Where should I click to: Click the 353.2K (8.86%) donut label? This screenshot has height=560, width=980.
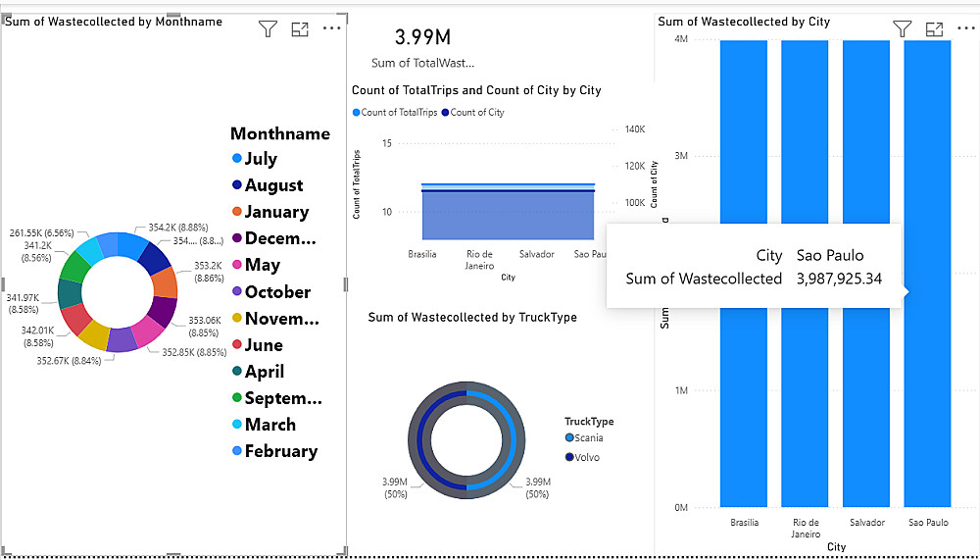pos(209,272)
